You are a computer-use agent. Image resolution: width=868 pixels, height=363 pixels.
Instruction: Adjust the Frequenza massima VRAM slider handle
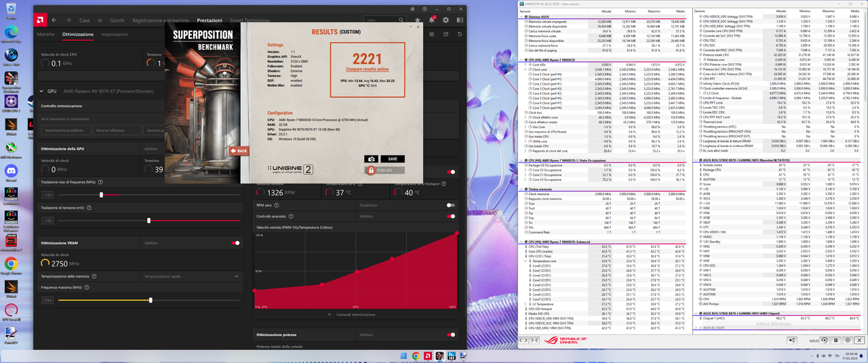point(151,300)
